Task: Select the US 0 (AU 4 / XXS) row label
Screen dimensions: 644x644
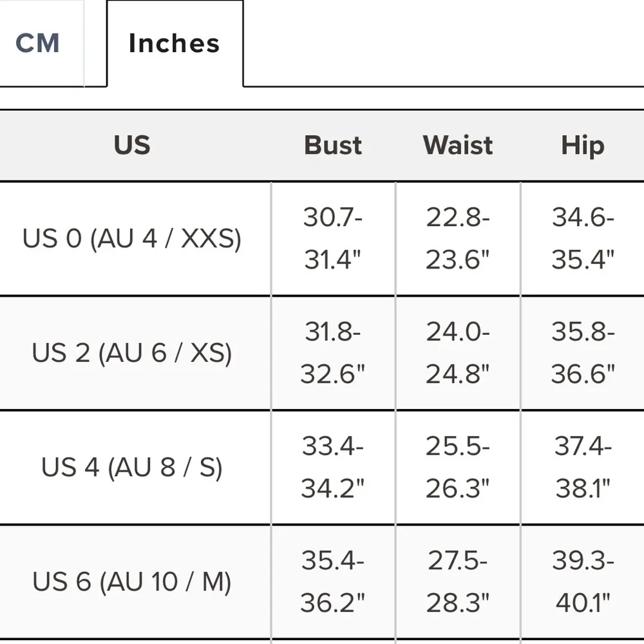Action: click(132, 239)
